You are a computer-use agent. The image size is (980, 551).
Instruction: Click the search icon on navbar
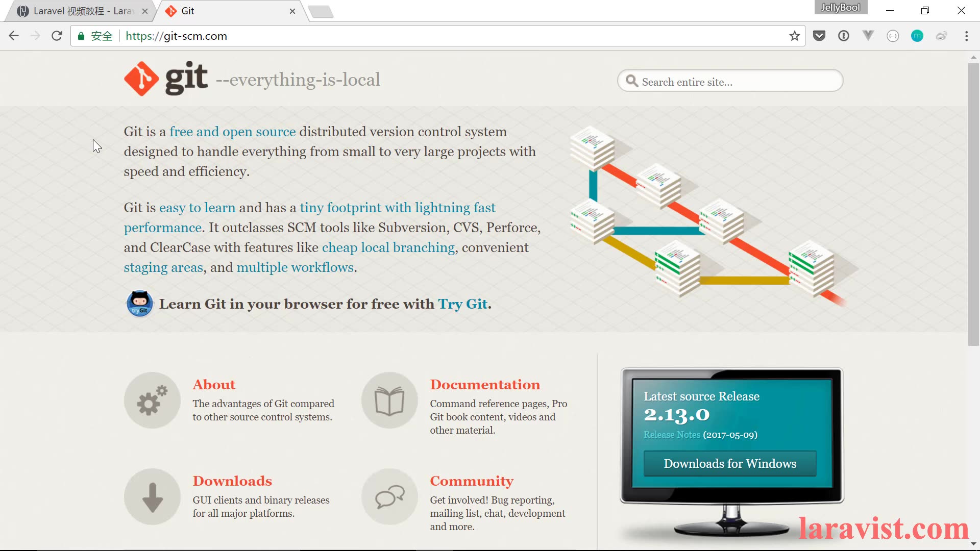click(x=632, y=82)
